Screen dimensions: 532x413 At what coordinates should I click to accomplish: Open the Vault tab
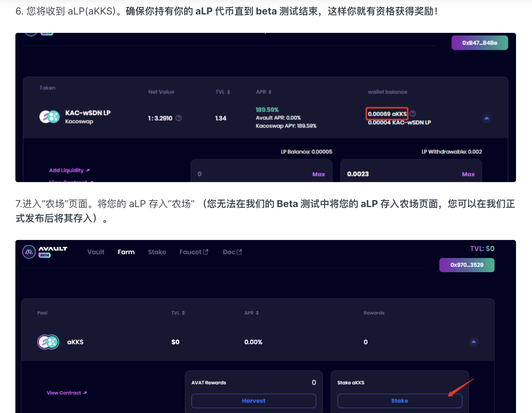[x=96, y=252]
